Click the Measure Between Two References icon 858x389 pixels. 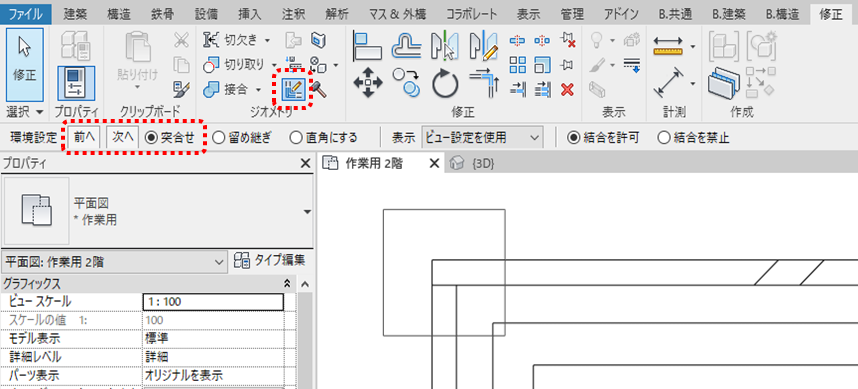[668, 46]
